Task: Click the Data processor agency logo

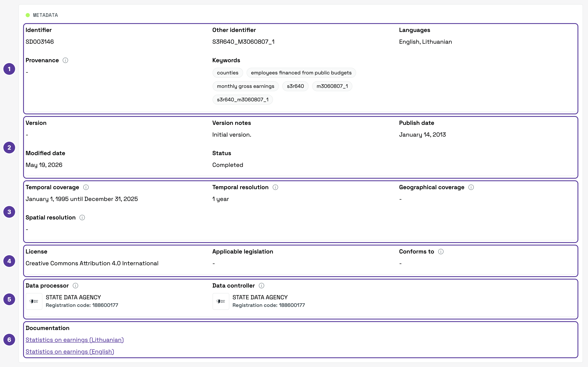Action: pyautogui.click(x=34, y=301)
